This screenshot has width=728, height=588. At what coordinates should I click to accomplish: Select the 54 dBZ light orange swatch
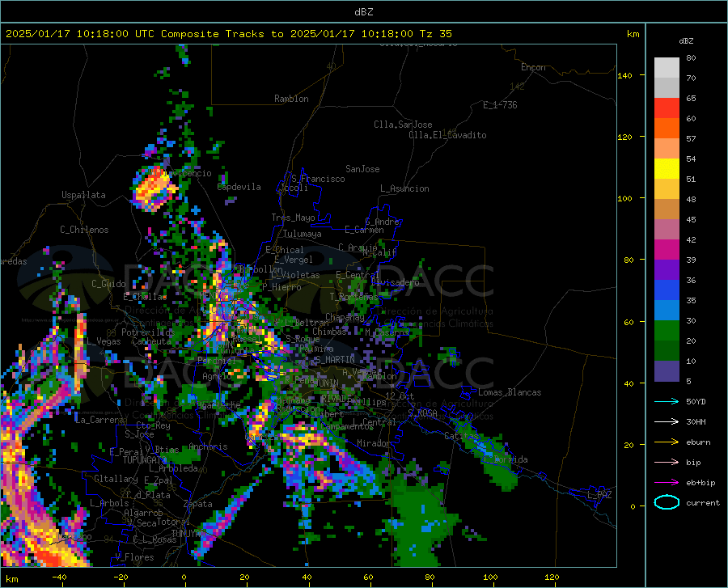(667, 149)
